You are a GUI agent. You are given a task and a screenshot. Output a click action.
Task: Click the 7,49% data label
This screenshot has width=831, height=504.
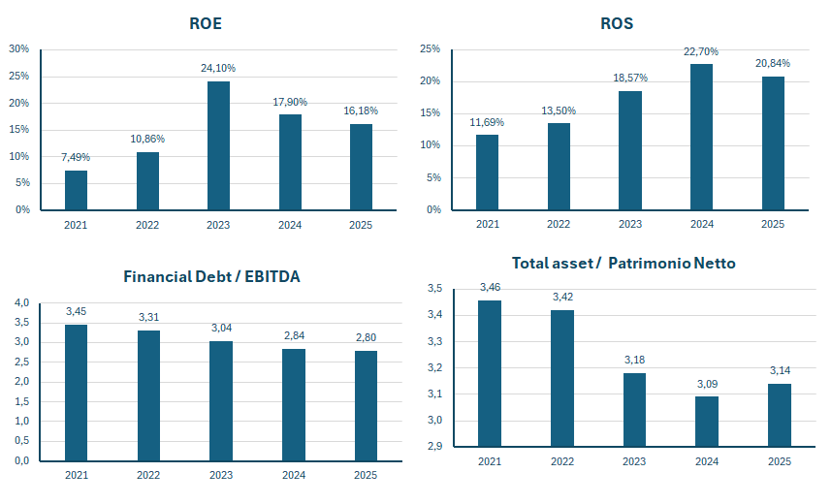click(x=76, y=157)
